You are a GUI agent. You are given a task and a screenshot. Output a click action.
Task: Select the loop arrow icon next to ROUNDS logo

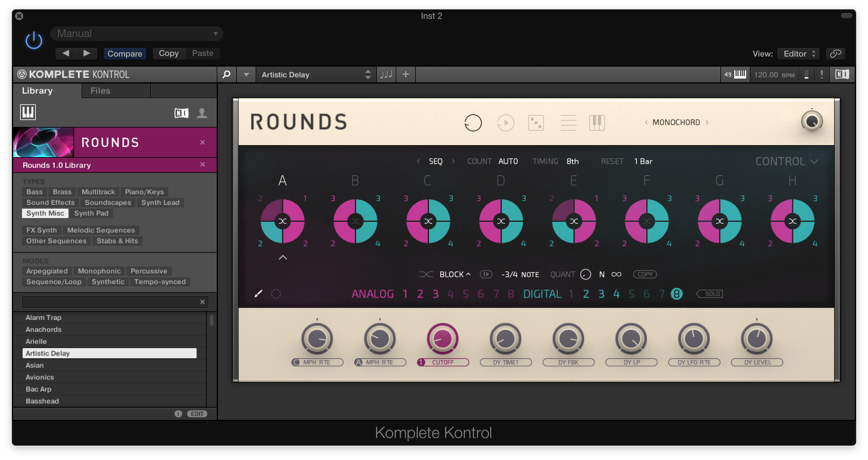click(x=474, y=123)
